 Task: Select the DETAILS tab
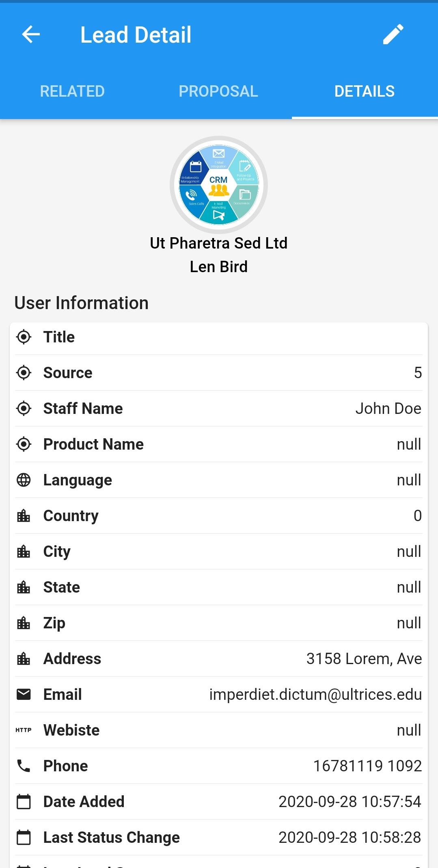pos(365,91)
